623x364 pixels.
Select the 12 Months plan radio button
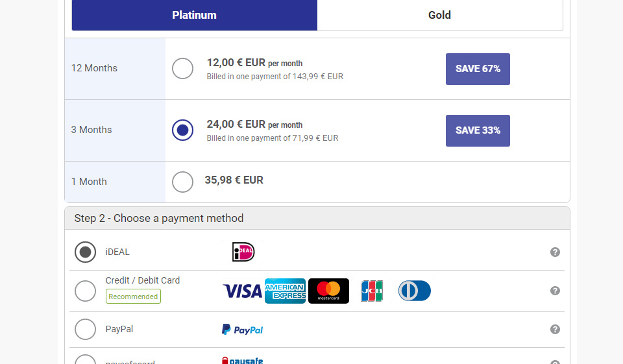pos(182,68)
